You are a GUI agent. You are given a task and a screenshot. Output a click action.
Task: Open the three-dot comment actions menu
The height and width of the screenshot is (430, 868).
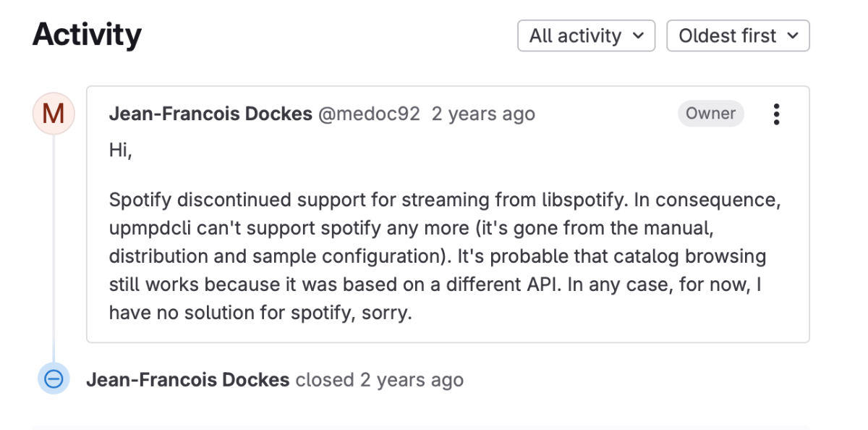coord(776,114)
